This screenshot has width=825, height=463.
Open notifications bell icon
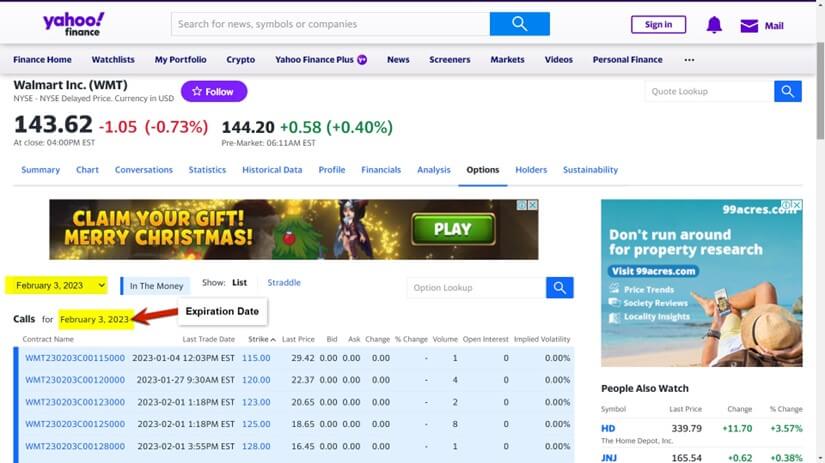coord(714,25)
